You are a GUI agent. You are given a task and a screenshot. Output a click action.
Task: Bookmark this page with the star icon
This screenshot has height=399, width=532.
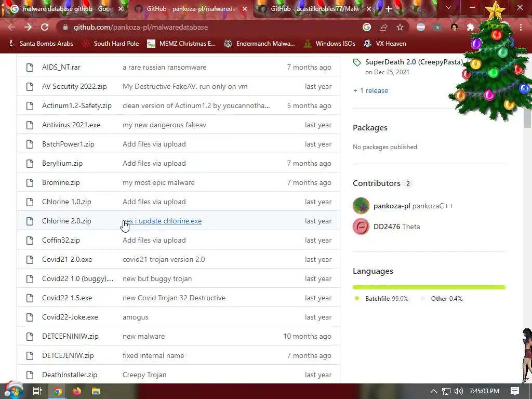point(400,27)
